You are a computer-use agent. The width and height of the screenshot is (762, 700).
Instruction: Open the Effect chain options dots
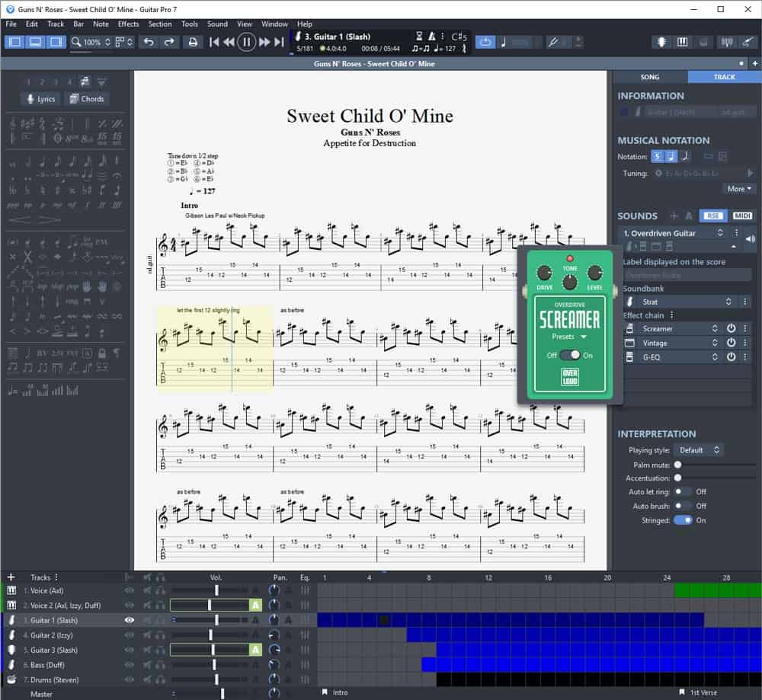point(672,315)
